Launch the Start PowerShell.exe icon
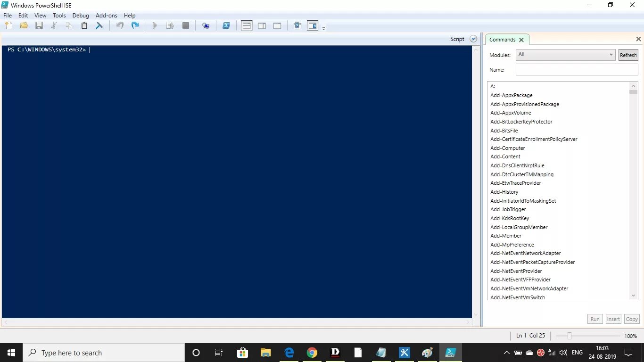Viewport: 644px width, 362px height. tap(226, 26)
